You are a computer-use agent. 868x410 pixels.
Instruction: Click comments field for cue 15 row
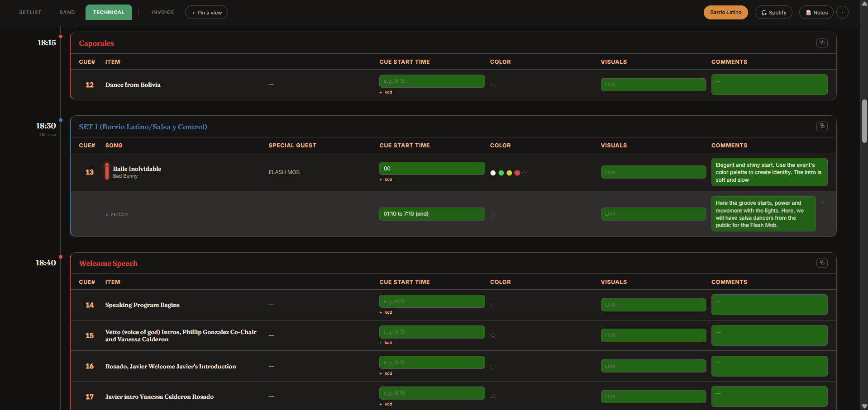769,335
